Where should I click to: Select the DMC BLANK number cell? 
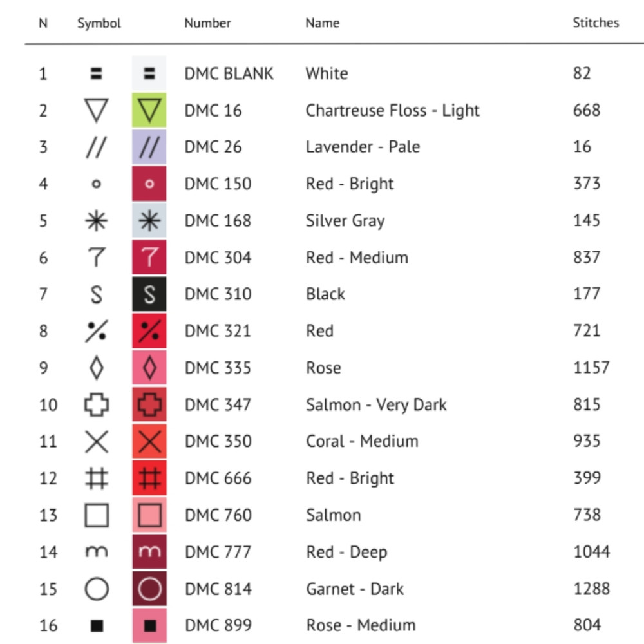229,73
